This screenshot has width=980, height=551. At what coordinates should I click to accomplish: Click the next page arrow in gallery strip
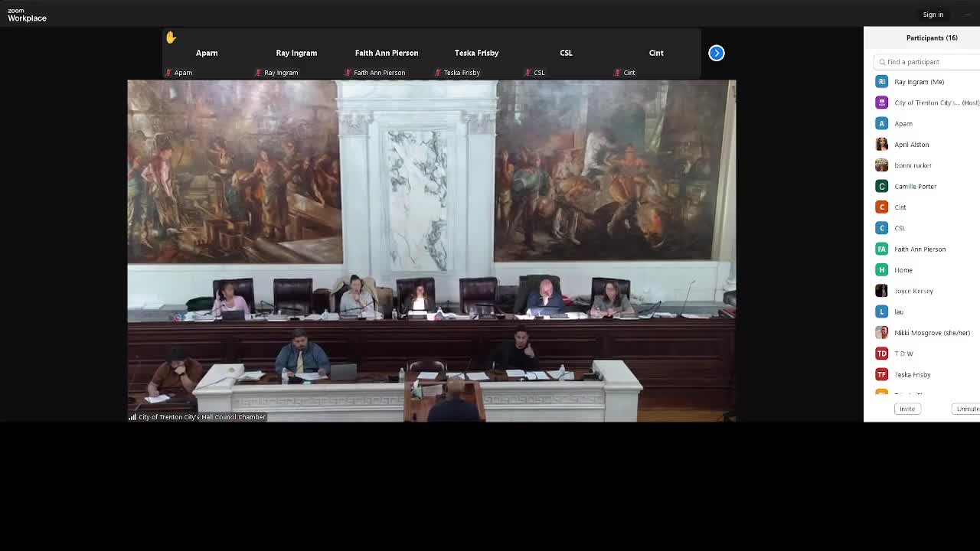[x=716, y=53]
